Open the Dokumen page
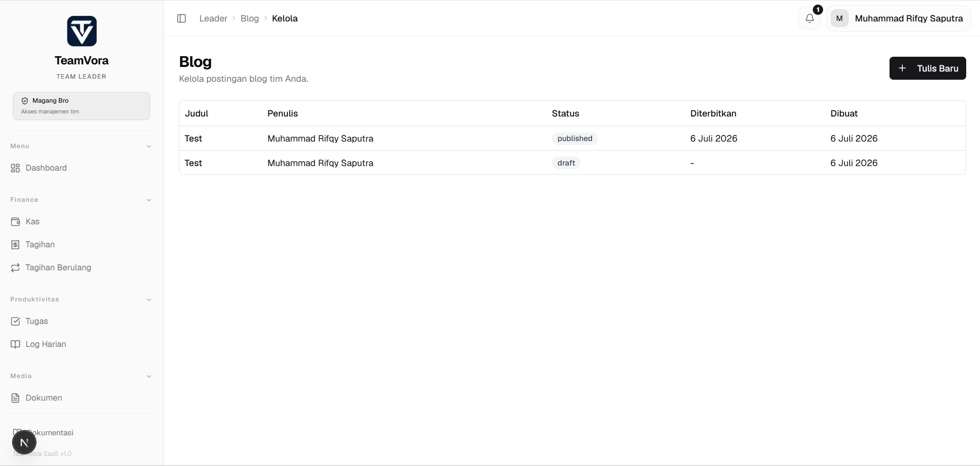Image resolution: width=980 pixels, height=466 pixels. pos(82,398)
